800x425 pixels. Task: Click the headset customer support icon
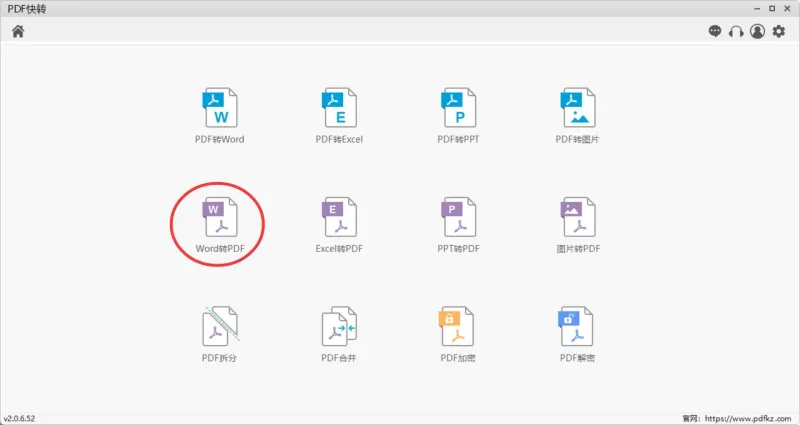736,32
